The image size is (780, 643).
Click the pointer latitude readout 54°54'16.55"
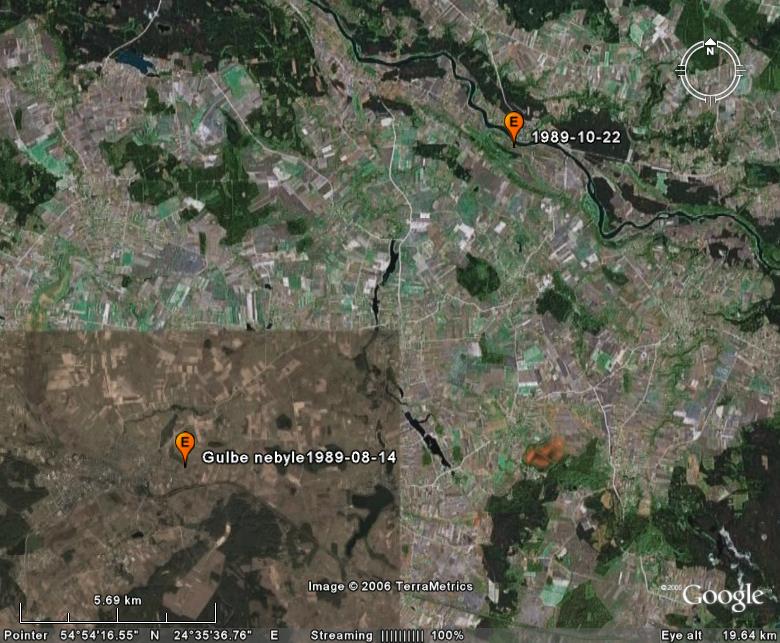100,635
